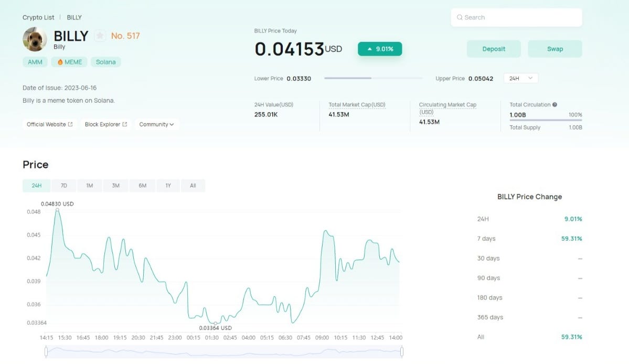Image resolution: width=629 pixels, height=364 pixels.
Task: Open the 24H timeframe dropdown near Upper Price
Action: pyautogui.click(x=520, y=78)
